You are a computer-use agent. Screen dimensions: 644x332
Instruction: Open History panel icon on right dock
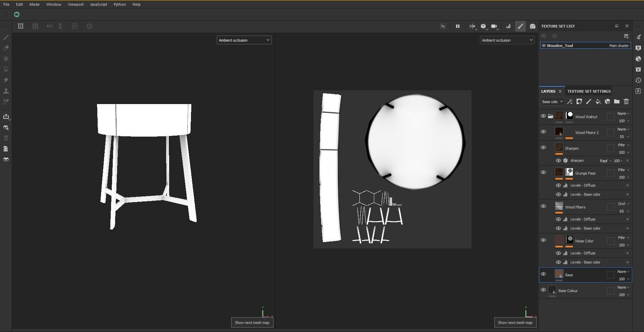coord(638,80)
